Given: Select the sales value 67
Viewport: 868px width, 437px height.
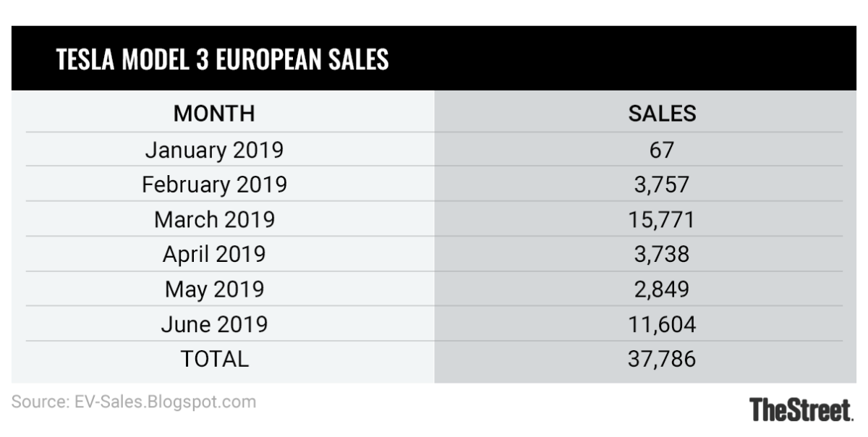Looking at the screenshot, I should 662,150.
